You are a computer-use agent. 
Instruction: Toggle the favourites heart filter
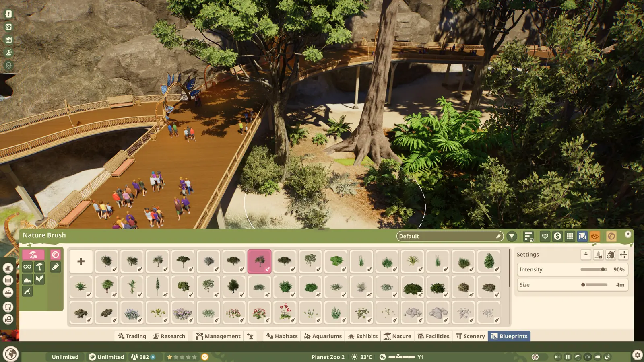click(x=545, y=237)
